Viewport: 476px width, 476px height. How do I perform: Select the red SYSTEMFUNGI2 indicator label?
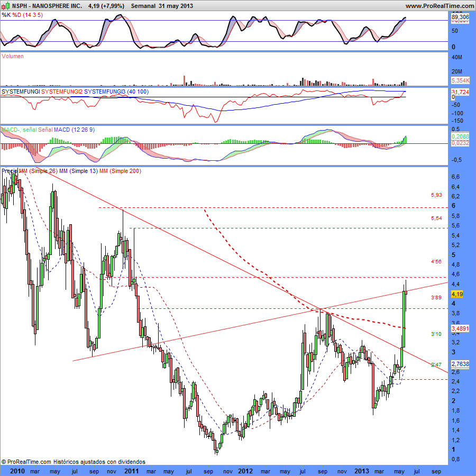pos(62,91)
